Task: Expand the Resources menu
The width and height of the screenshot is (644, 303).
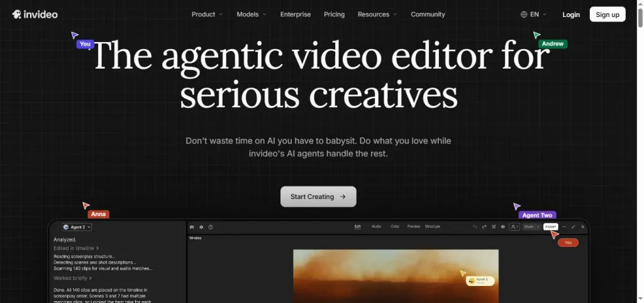Action: [377, 14]
